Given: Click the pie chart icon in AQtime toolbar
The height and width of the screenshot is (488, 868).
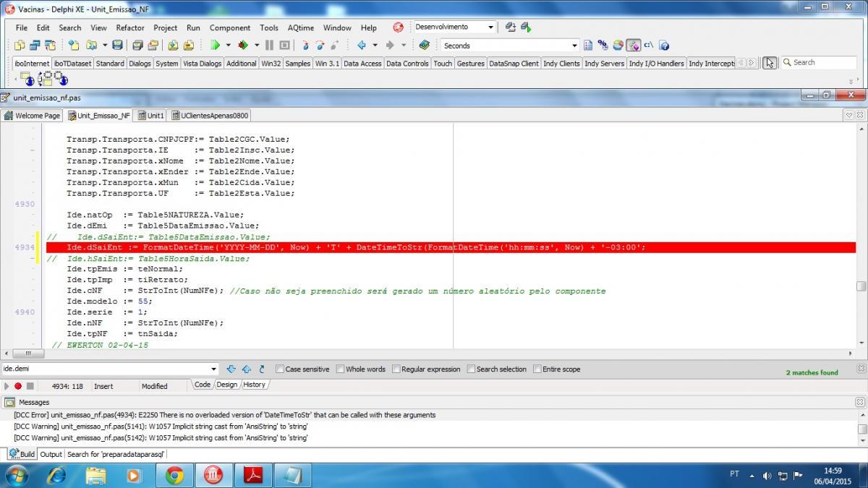Looking at the screenshot, I should (618, 45).
